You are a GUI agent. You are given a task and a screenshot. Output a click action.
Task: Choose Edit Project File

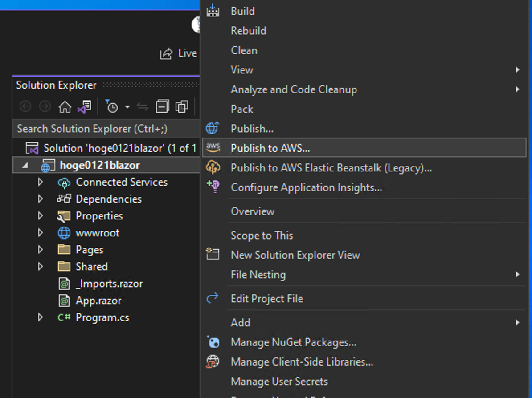(364, 299)
